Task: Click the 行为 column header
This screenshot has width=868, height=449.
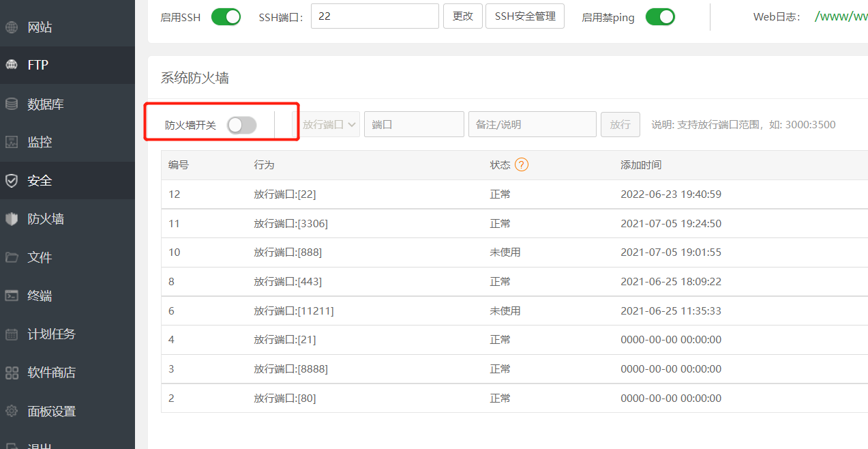Action: pyautogui.click(x=264, y=165)
